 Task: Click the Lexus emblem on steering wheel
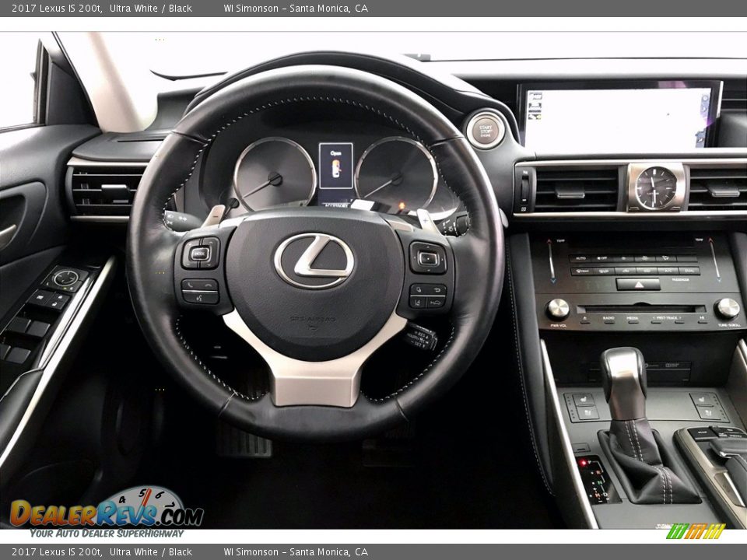tap(314, 261)
